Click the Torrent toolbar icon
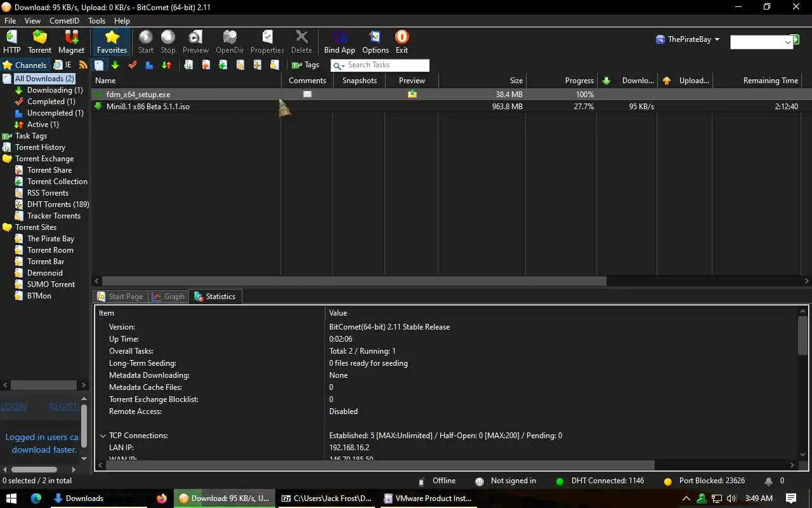The width and height of the screenshot is (812, 508). tap(39, 42)
